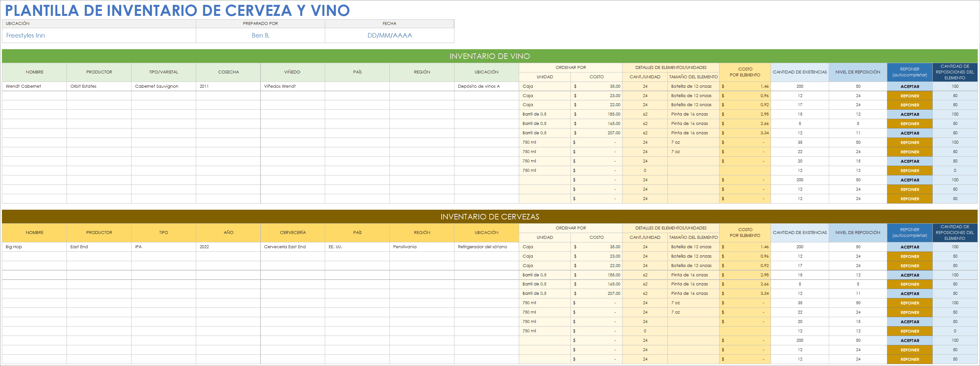Viewport: 980px width, 366px height.
Task: Click the 'DD/MM/AAAA' date cell
Action: pyautogui.click(x=389, y=35)
